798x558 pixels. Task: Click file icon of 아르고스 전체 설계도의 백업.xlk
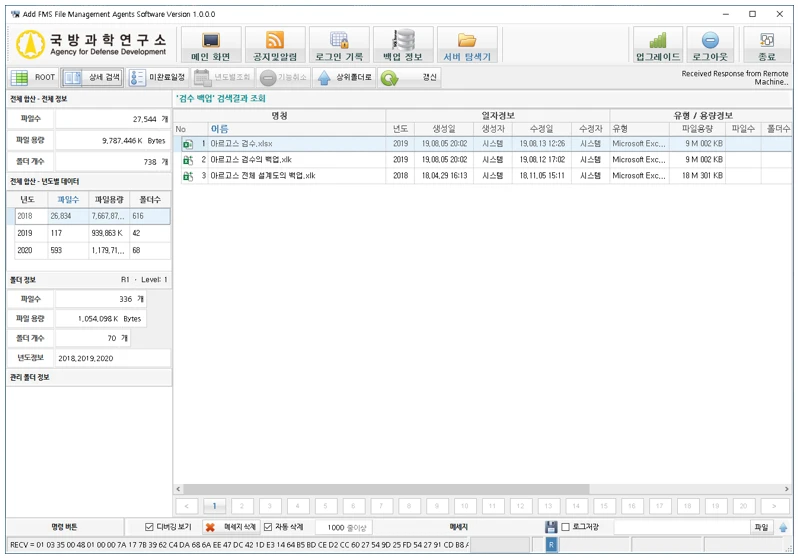188,176
